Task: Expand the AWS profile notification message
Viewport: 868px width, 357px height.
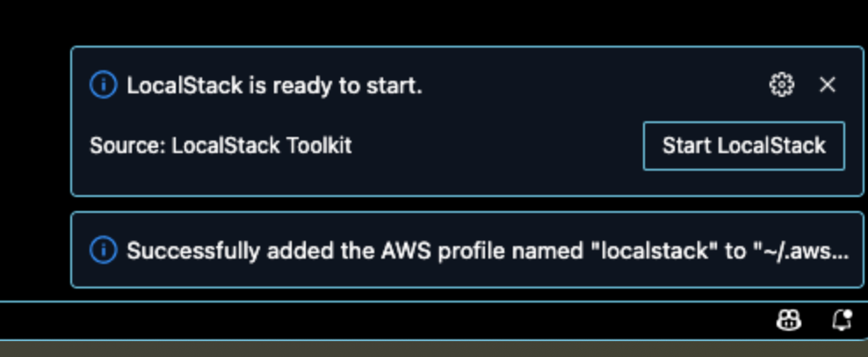Action: coord(467,250)
